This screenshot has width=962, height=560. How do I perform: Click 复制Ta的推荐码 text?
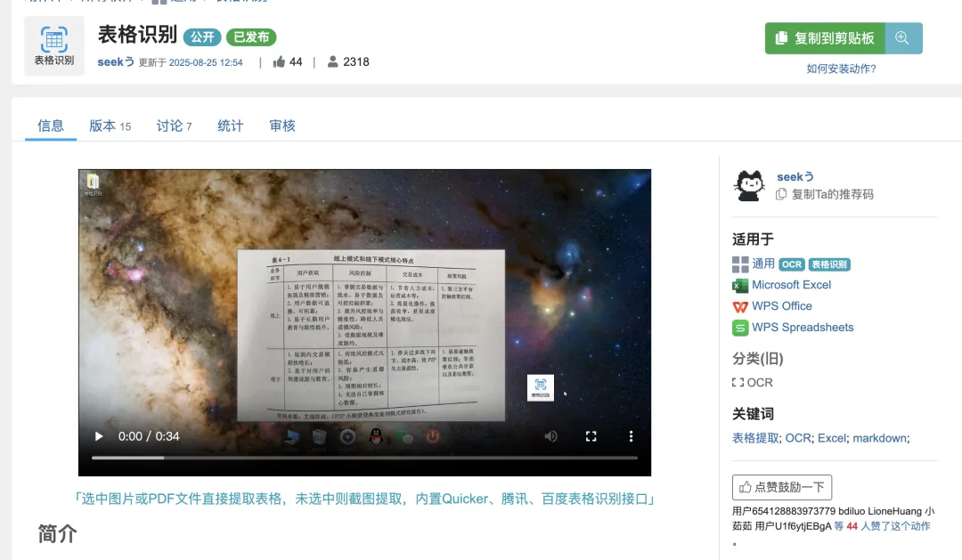point(833,194)
